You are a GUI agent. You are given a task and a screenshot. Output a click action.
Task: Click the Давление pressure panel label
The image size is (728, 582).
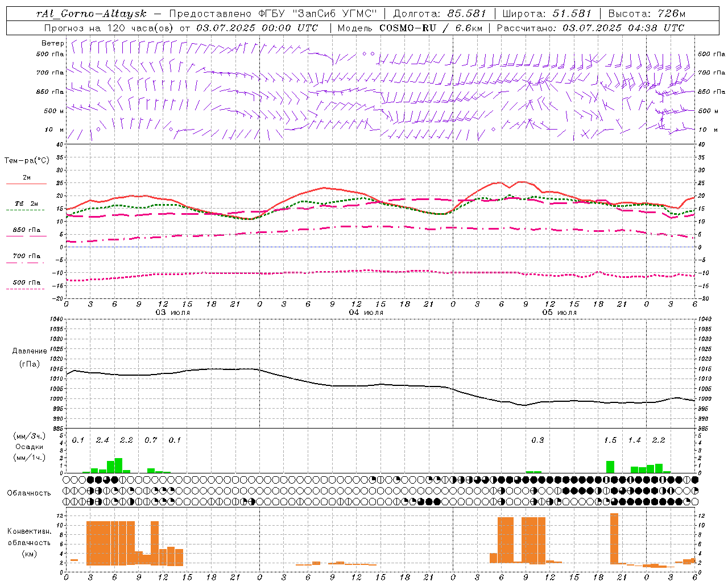(x=30, y=351)
